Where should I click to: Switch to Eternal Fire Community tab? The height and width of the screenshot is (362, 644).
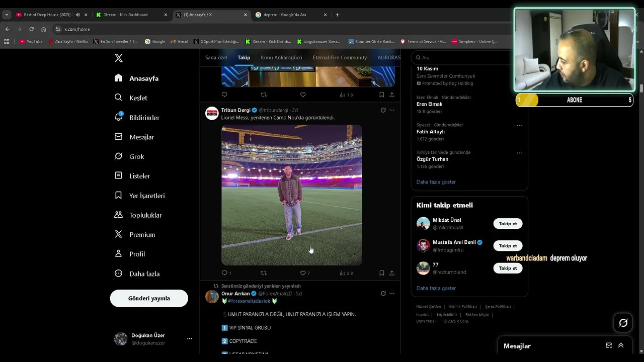340,58
